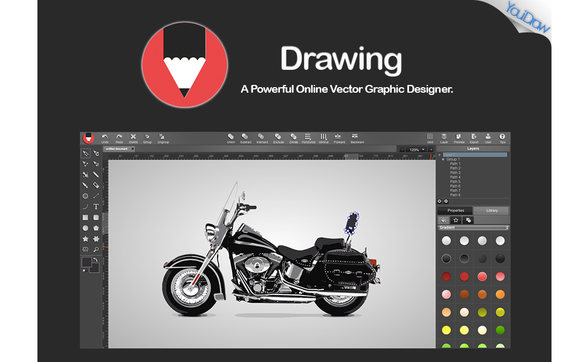Click the YouiDraw corner ribbon link
Screen dimensions: 580x362
click(x=527, y=18)
